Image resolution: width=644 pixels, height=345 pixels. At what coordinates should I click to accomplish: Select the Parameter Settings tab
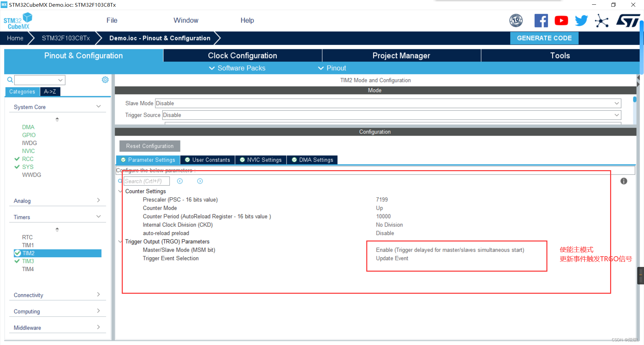coord(148,160)
